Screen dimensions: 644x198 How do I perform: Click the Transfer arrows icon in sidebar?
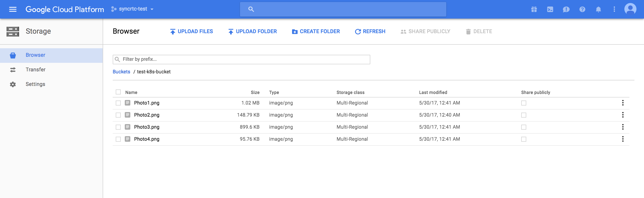click(13, 70)
